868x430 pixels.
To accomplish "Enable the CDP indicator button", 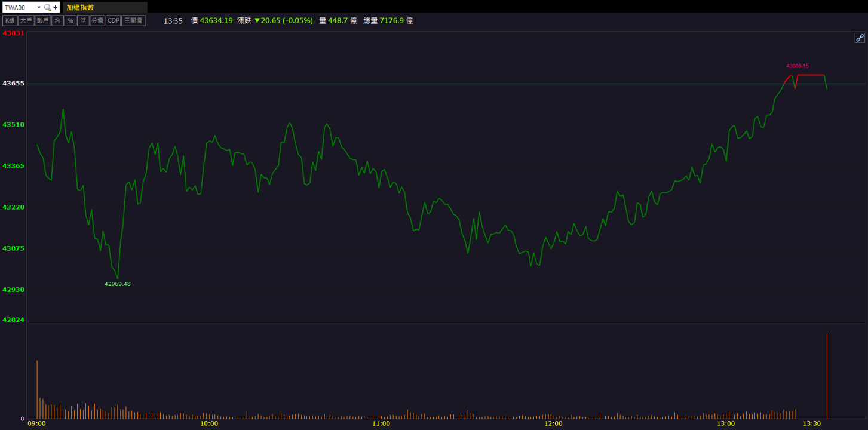I will (x=114, y=20).
